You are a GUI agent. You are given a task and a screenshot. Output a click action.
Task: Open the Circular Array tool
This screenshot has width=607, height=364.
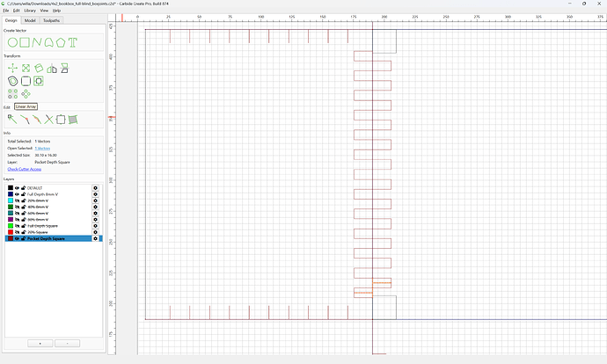[26, 94]
